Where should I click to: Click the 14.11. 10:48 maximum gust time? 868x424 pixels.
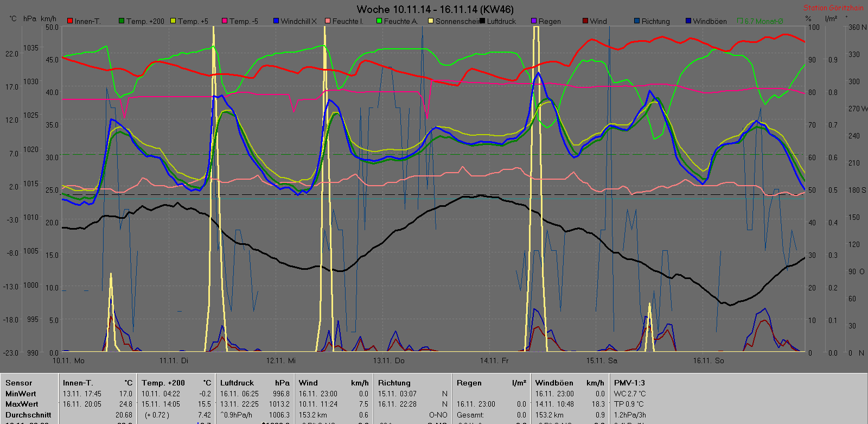554,404
